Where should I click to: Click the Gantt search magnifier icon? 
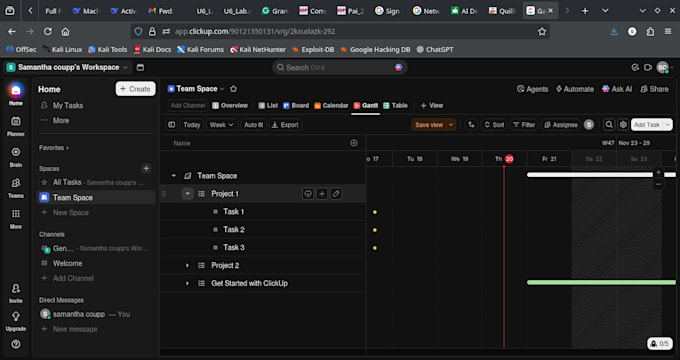click(609, 125)
